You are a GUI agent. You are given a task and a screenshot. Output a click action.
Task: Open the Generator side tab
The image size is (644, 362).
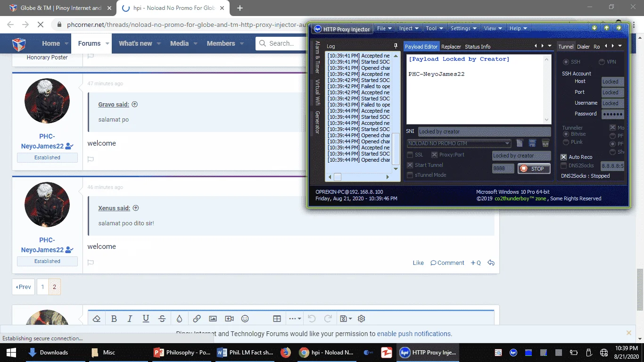tap(318, 123)
